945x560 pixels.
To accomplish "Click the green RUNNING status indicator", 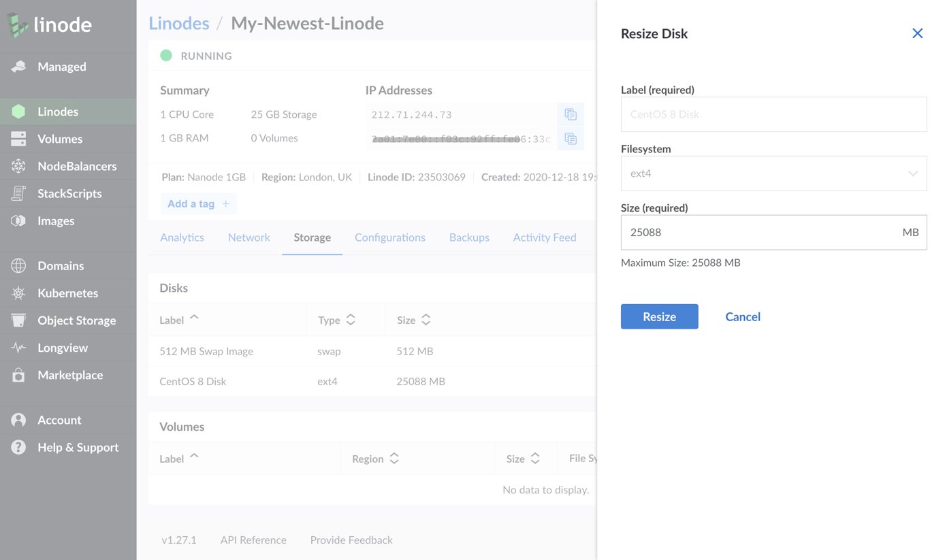I will (x=165, y=56).
